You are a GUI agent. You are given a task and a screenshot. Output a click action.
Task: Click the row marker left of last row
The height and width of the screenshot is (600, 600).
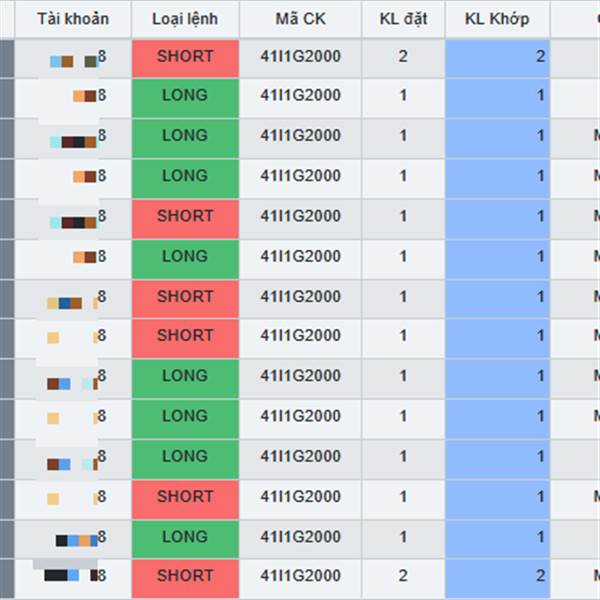pos(7,579)
